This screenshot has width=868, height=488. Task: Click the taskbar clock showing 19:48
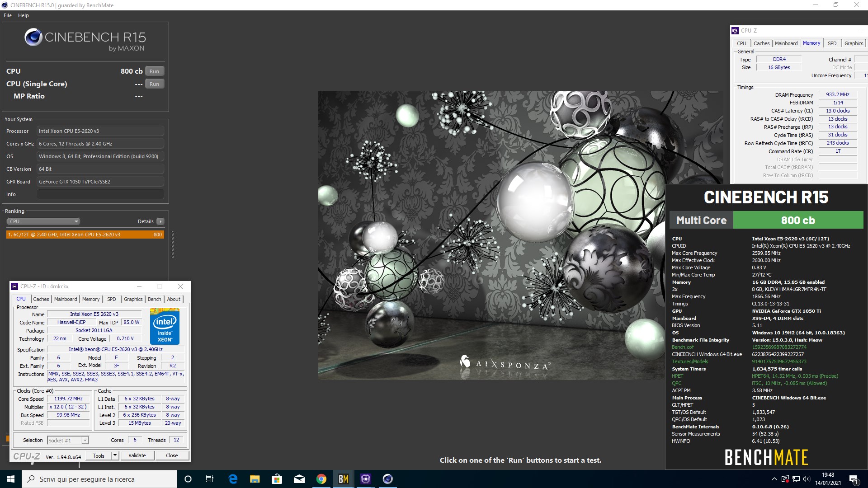828,479
